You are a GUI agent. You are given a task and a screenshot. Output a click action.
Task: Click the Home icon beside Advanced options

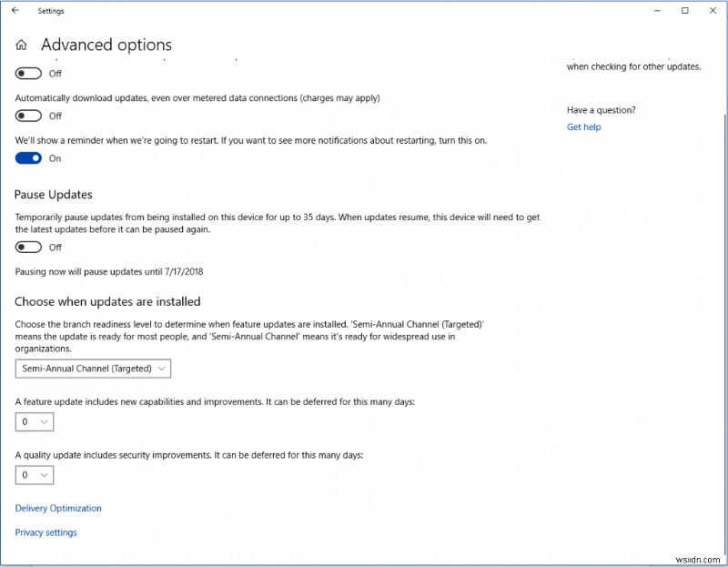(20, 44)
